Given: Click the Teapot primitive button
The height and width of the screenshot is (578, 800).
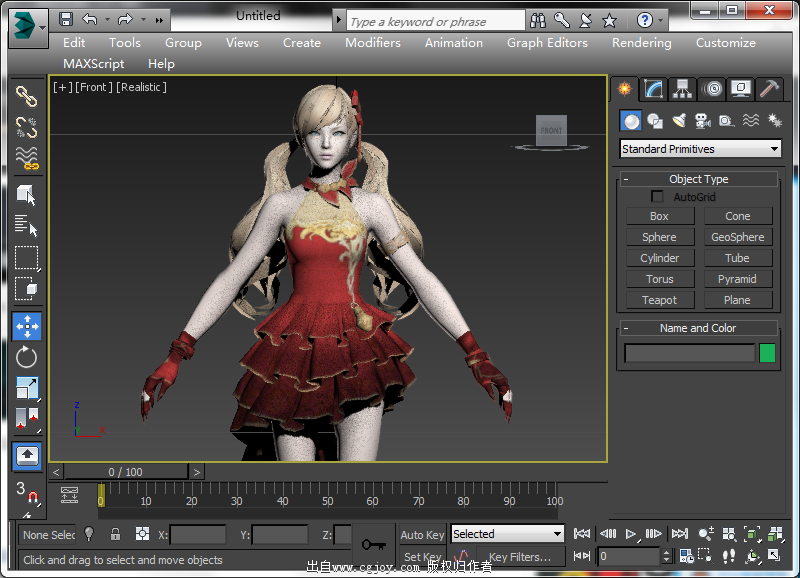Looking at the screenshot, I should pos(659,300).
